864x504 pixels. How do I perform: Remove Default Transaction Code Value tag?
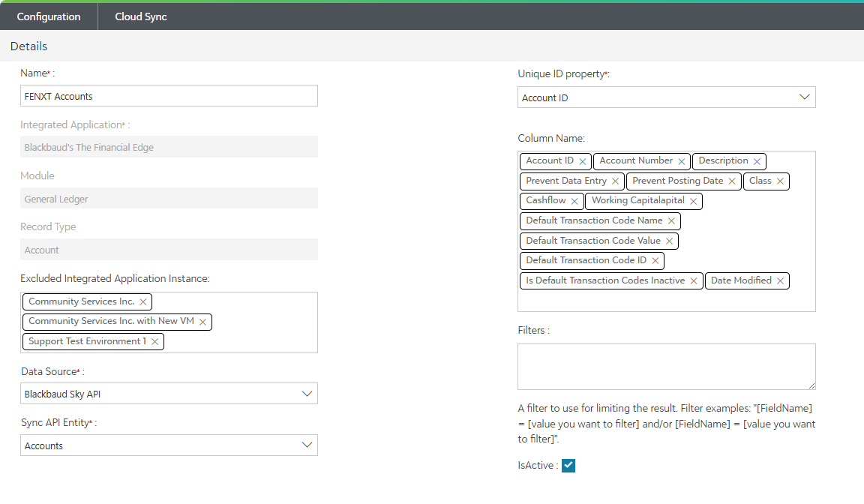click(670, 241)
